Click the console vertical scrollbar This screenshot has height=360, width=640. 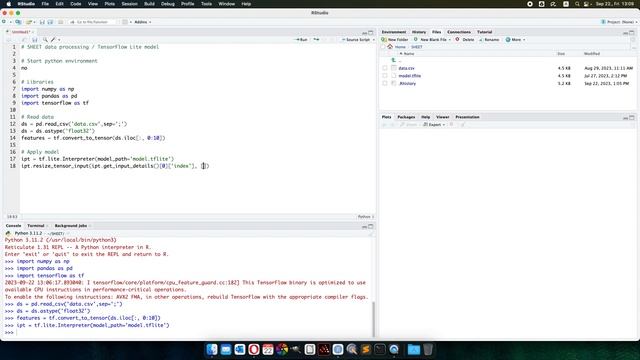[x=373, y=319]
